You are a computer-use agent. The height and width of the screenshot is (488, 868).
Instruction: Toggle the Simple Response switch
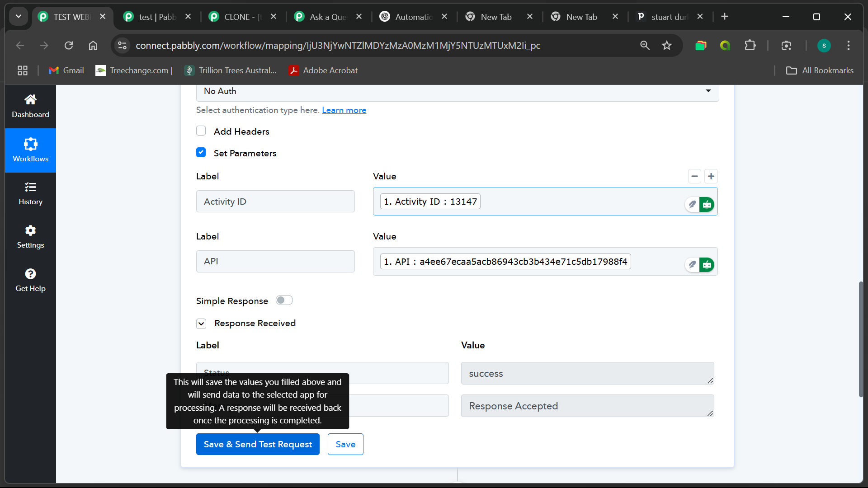[284, 300]
